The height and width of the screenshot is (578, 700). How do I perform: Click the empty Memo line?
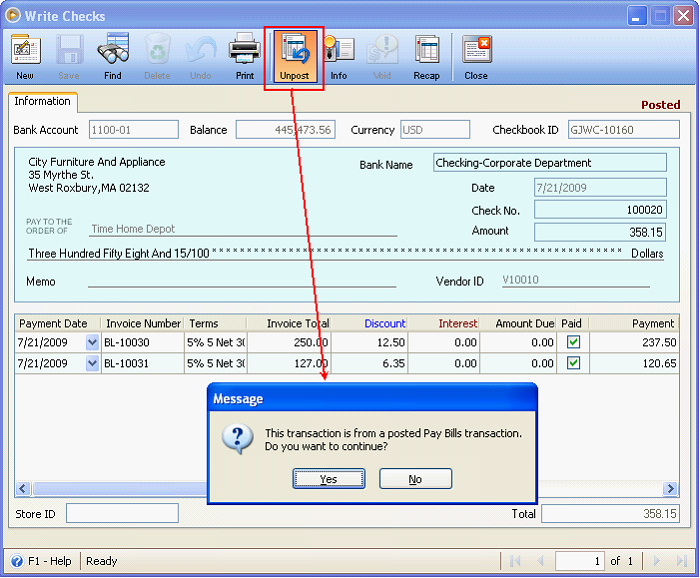click(x=242, y=281)
